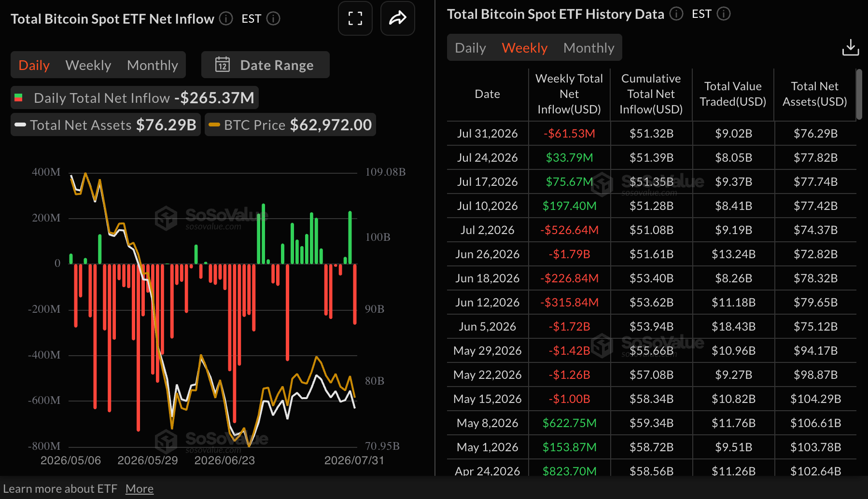
Task: Switch history table to Monthly
Action: click(x=589, y=48)
